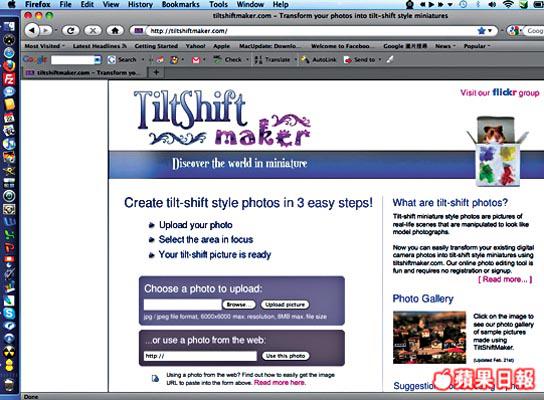Click the Translate toolbar button
The width and height of the screenshot is (544, 400).
coord(273,60)
